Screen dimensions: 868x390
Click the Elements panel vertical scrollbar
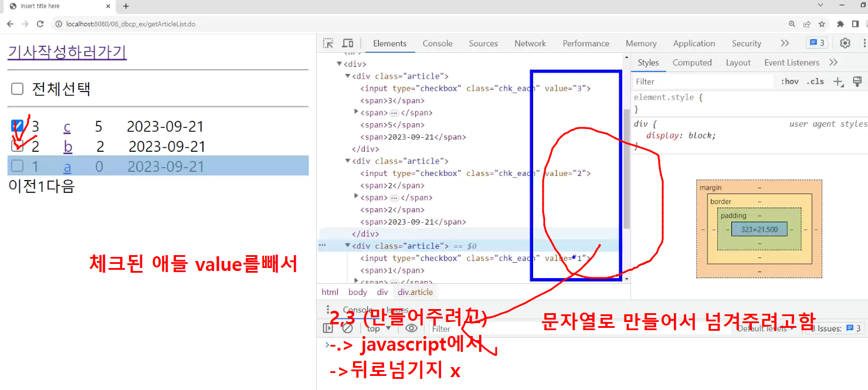tap(626, 169)
